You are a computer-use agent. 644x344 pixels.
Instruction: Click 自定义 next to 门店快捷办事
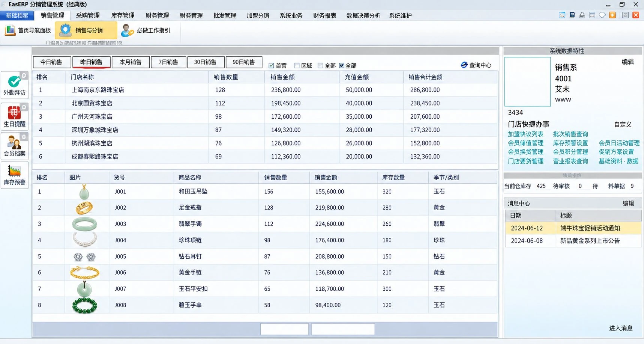pos(623,125)
